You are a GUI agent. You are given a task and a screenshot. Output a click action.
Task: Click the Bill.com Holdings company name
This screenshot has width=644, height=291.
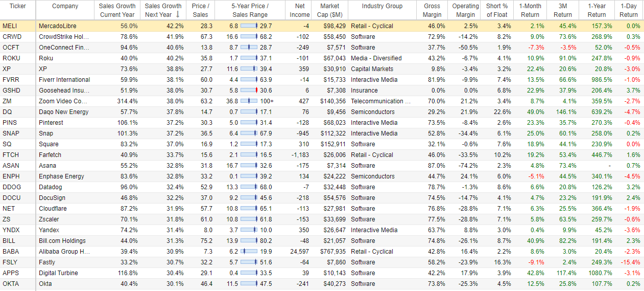[x=62, y=241]
